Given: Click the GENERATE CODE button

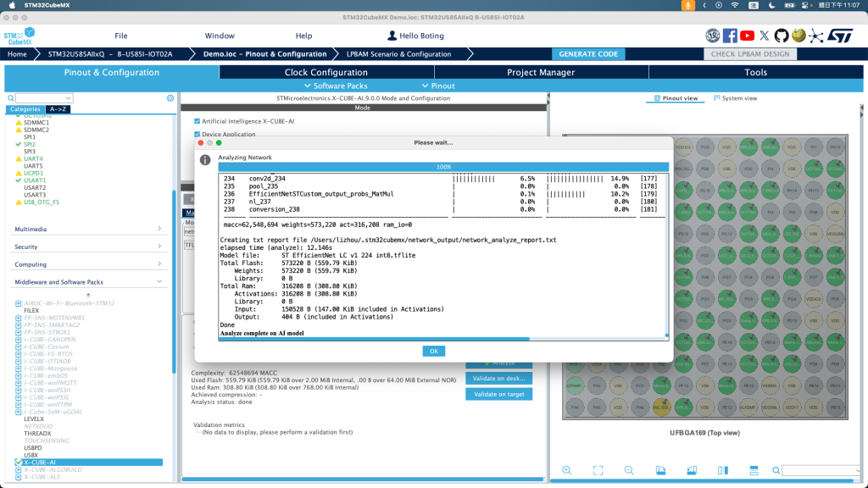Looking at the screenshot, I should (588, 54).
